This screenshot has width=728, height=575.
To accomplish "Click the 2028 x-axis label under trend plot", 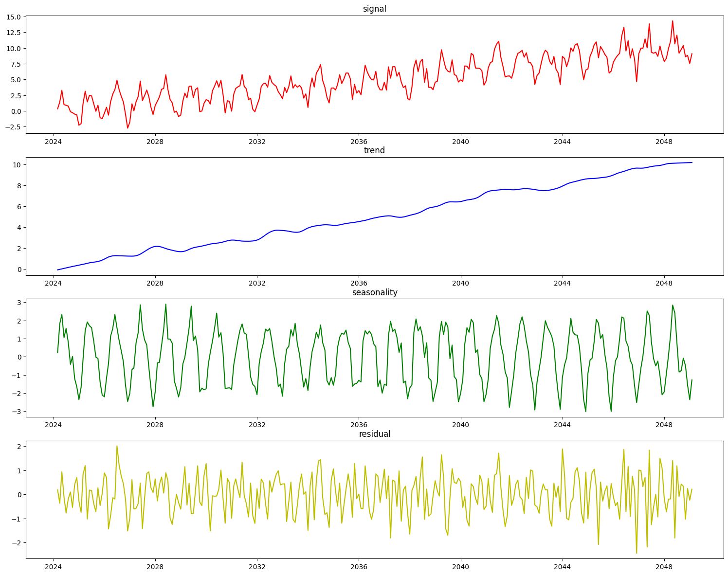I will (x=155, y=283).
